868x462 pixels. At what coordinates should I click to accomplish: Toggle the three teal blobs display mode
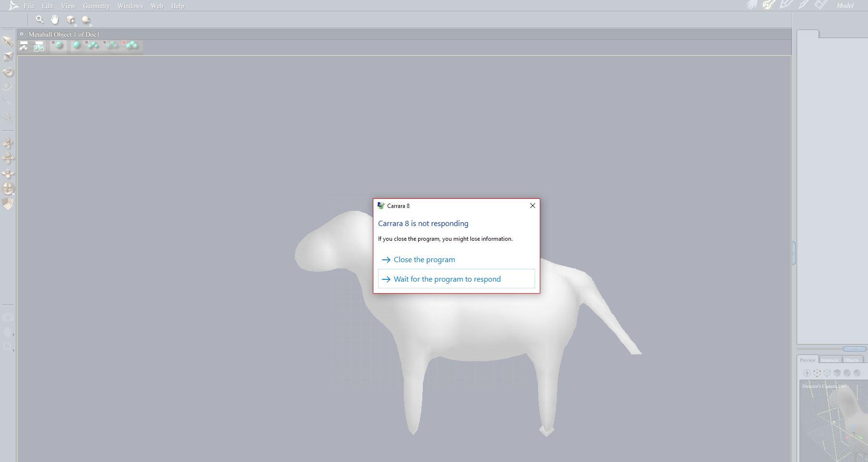click(92, 45)
